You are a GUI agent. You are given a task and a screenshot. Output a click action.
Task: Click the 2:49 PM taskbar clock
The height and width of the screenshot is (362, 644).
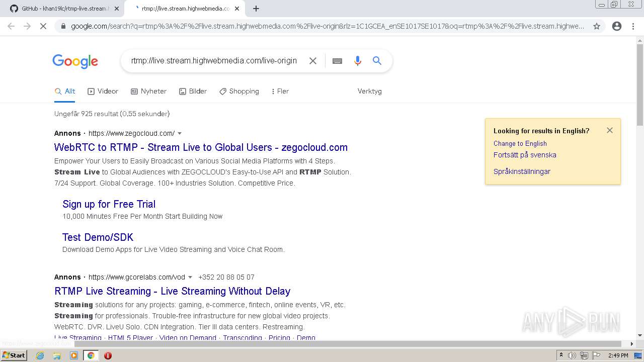[x=618, y=355]
